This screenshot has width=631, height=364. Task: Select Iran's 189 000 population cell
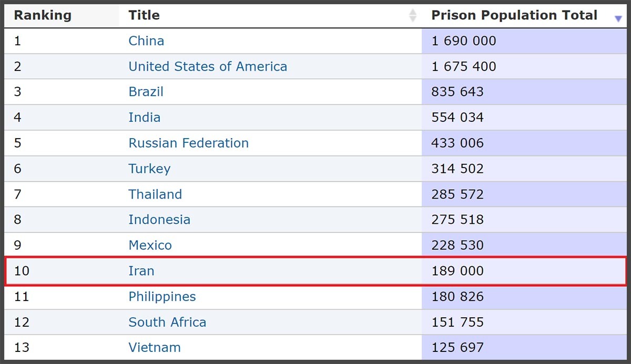457,271
